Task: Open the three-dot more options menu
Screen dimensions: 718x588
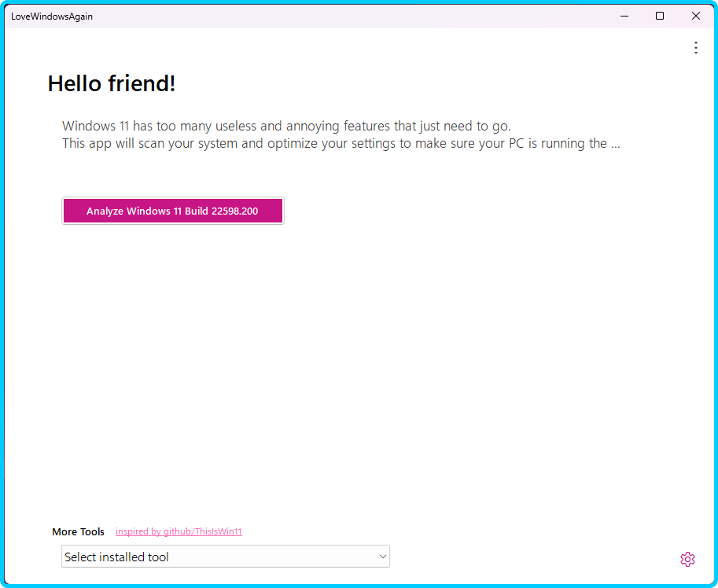Action: 695,48
